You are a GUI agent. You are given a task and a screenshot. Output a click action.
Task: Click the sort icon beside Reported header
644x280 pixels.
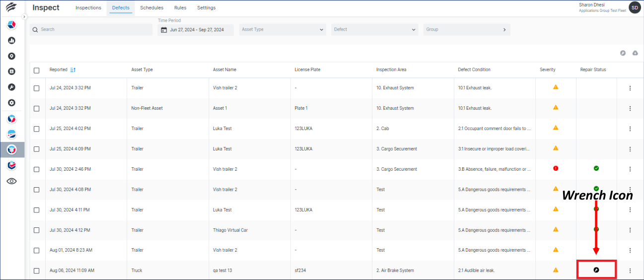73,70
